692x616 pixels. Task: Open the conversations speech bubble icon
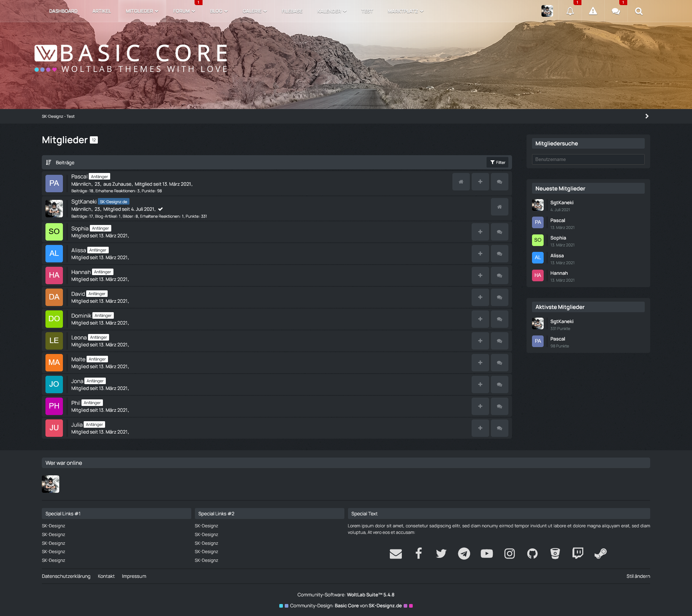[616, 11]
